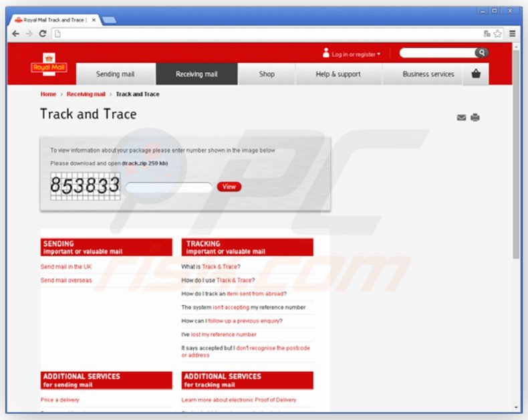528x420 pixels.
Task: Select the Shop navigation tab
Action: pos(267,74)
